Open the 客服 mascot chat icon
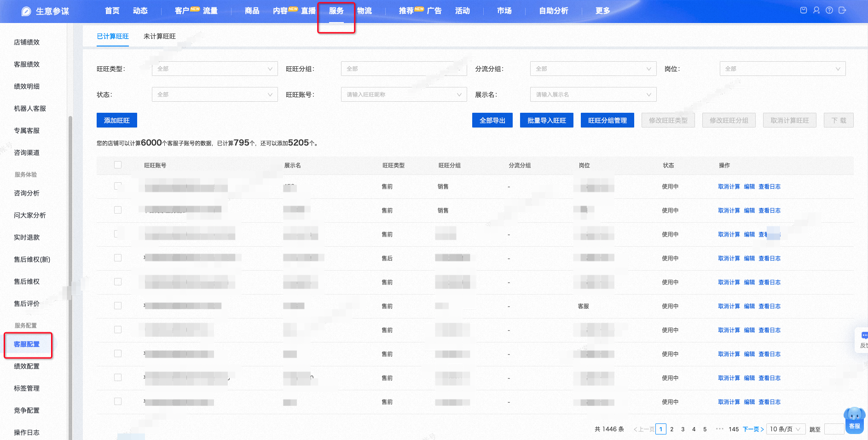868x440 pixels. click(x=855, y=420)
